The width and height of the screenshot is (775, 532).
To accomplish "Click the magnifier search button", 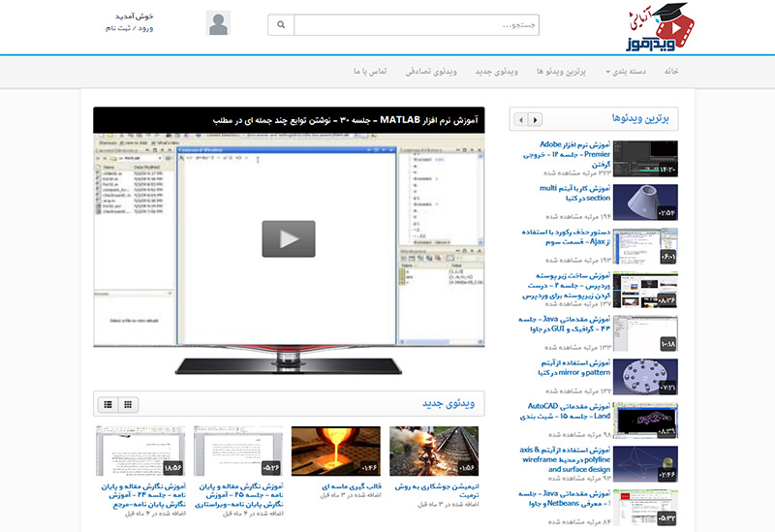I will [280, 24].
